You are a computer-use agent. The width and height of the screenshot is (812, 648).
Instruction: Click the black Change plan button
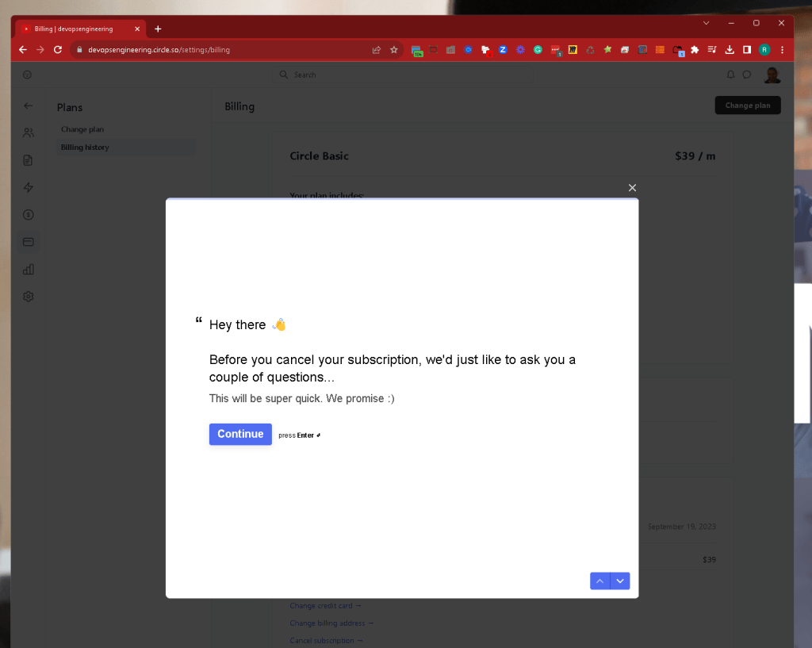click(x=748, y=105)
